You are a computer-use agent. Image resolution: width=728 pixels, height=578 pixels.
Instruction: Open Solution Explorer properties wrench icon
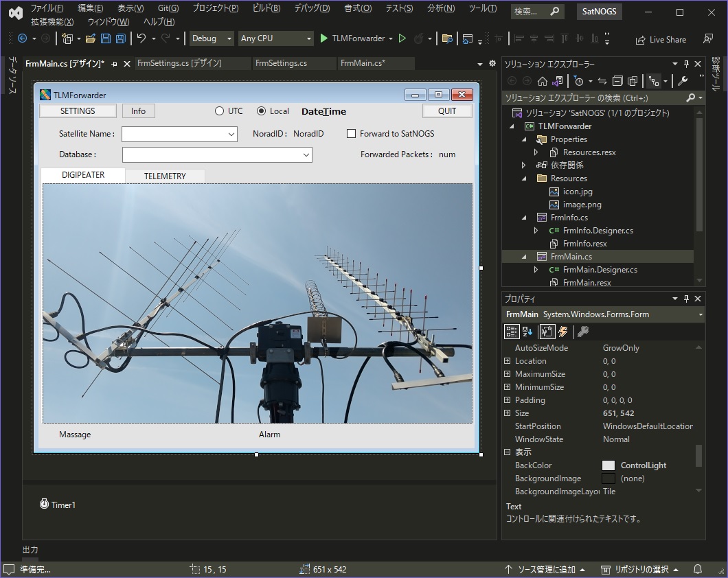683,81
